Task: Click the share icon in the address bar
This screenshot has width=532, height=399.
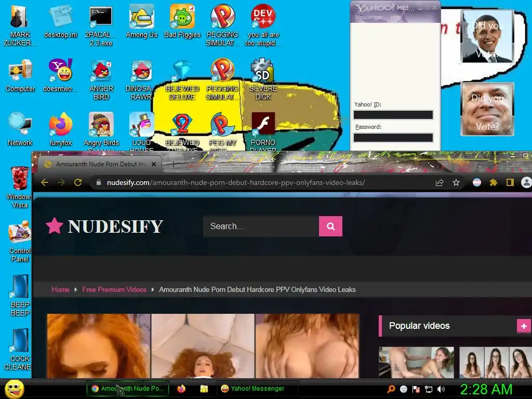Action: (x=440, y=182)
